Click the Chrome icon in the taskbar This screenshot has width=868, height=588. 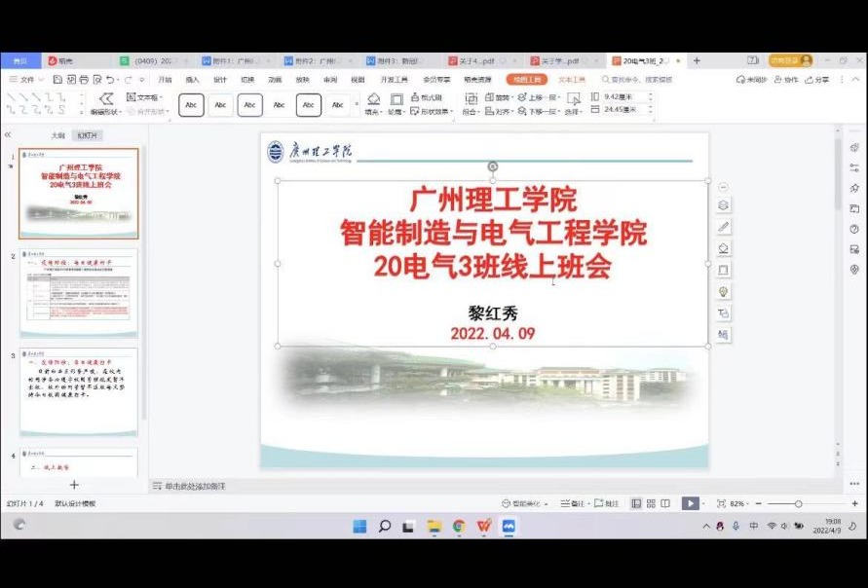459,526
